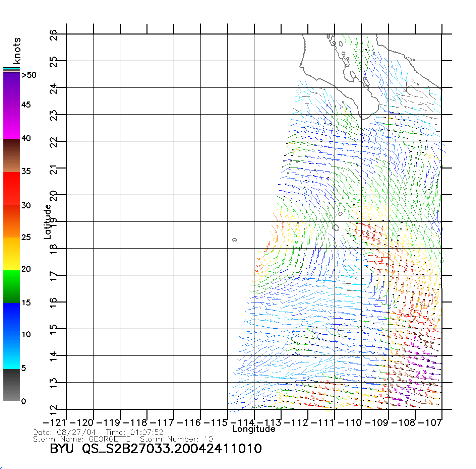
Task: Click the 'Latitude' axis title
Action: coord(48,221)
